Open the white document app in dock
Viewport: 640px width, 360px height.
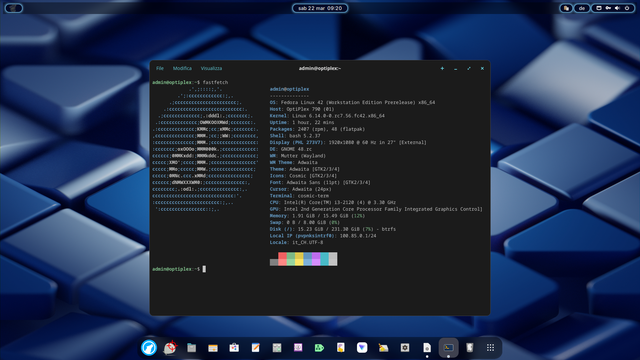(427, 348)
